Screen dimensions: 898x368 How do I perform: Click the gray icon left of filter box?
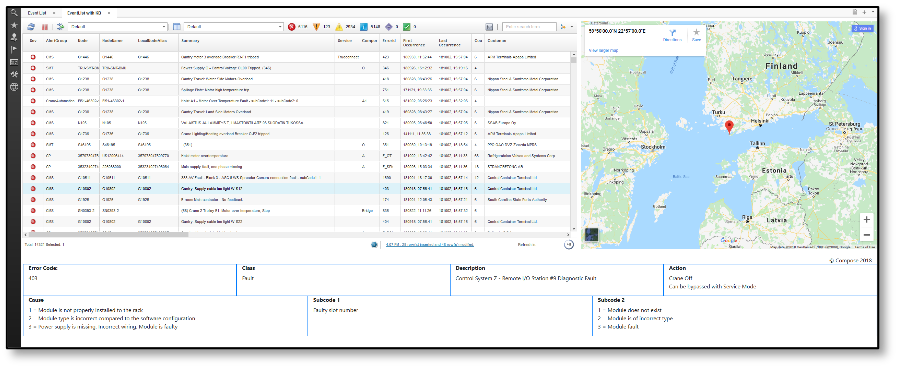pyautogui.click(x=489, y=26)
